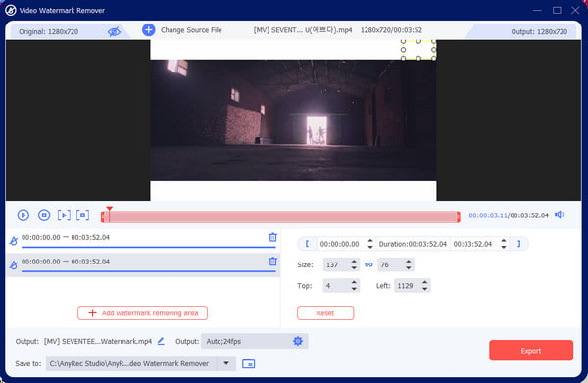The height and width of the screenshot is (383, 588).
Task: Click the red playhead marker on the timeline
Action: pos(109,209)
